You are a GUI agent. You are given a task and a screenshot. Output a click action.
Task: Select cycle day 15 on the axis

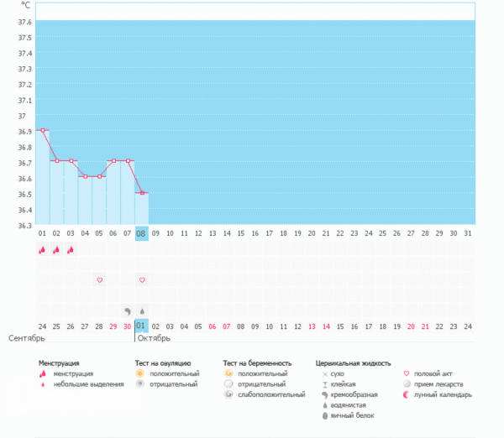[241, 233]
